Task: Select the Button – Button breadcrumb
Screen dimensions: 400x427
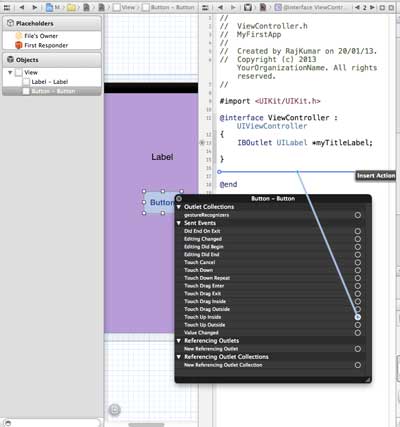Action: point(169,7)
